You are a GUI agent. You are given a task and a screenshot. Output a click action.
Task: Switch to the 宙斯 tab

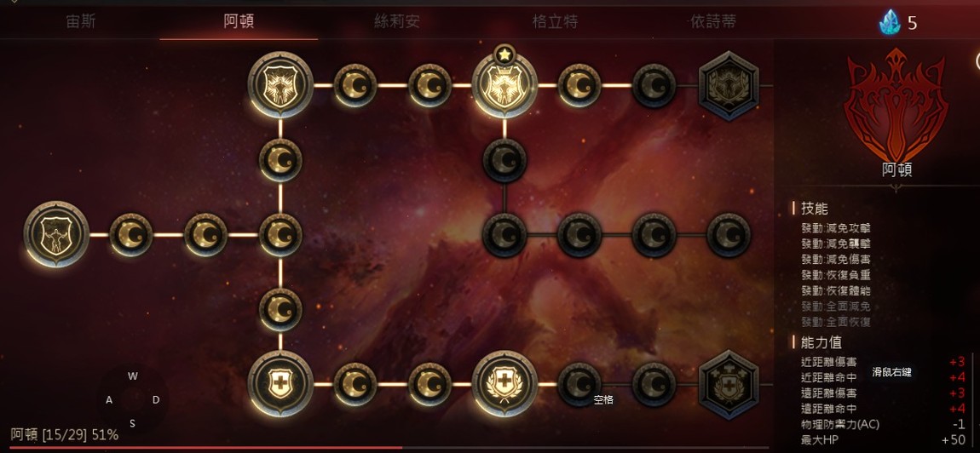click(81, 22)
